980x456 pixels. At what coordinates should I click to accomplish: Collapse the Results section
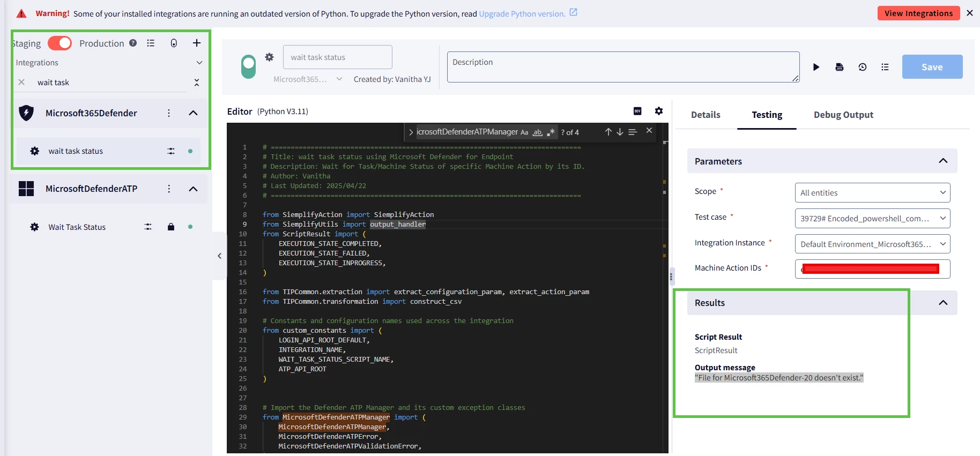(x=943, y=303)
